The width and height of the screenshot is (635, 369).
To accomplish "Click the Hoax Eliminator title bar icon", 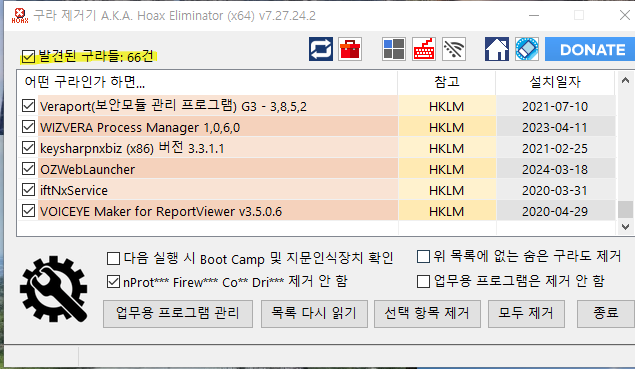I will coord(19,15).
